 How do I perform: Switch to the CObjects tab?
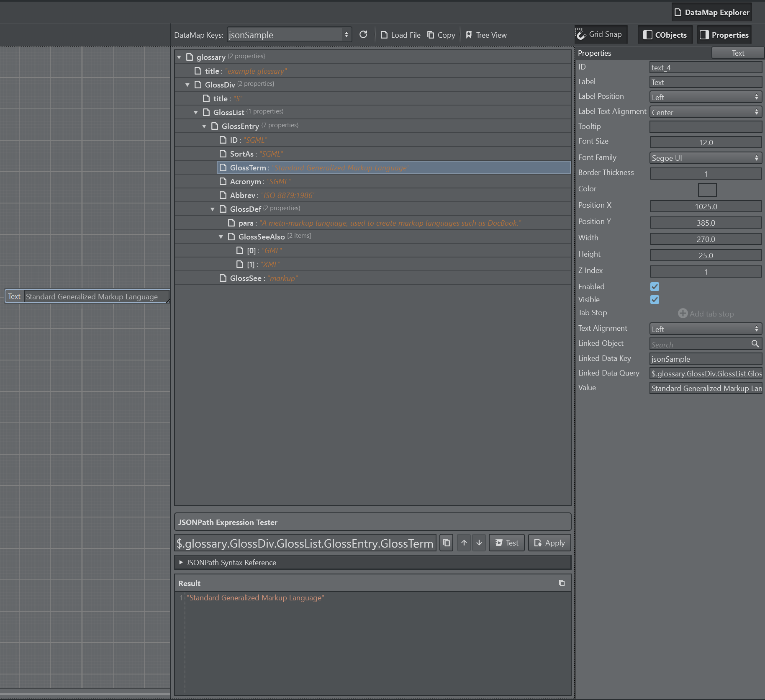coord(665,35)
